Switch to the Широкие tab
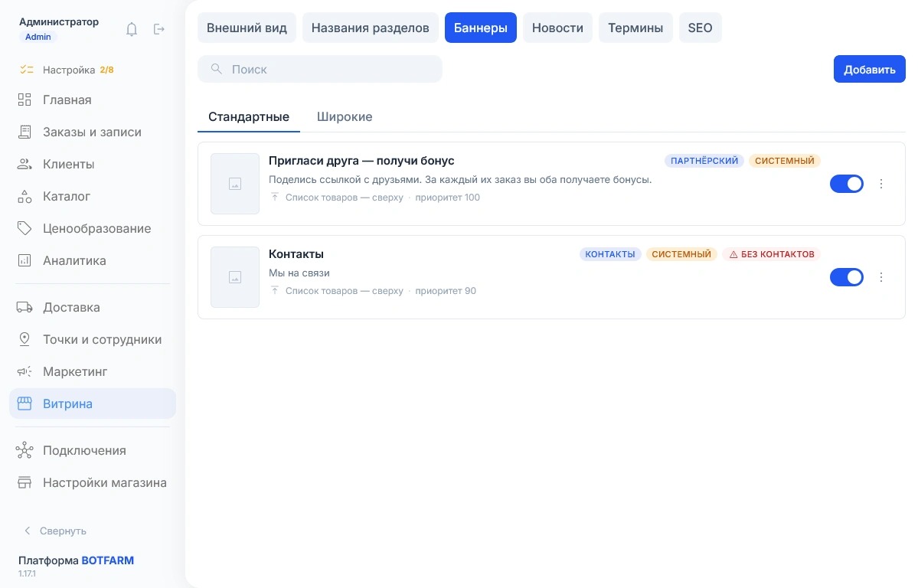918x588 pixels. pyautogui.click(x=345, y=116)
